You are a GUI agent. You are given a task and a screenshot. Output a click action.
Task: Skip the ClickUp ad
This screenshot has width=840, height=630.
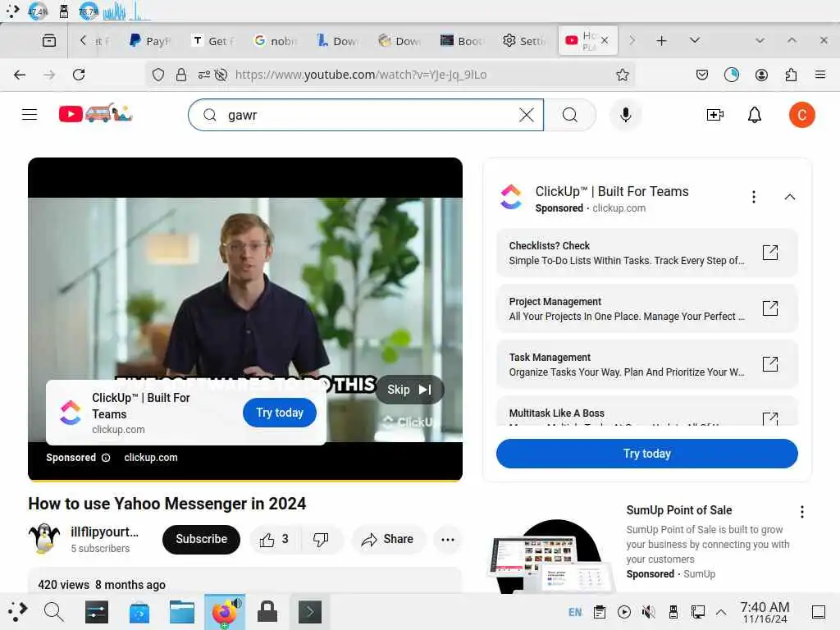[x=409, y=390]
